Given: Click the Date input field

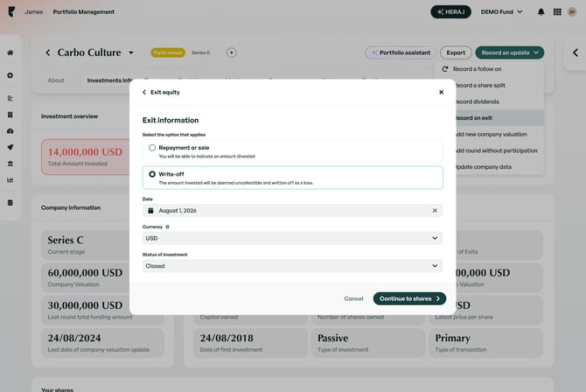Looking at the screenshot, I should pos(289,211).
